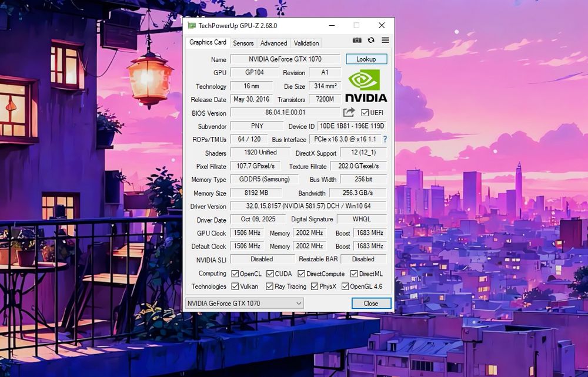
Task: Click the Bus Width value 256 bit
Action: tap(363, 179)
